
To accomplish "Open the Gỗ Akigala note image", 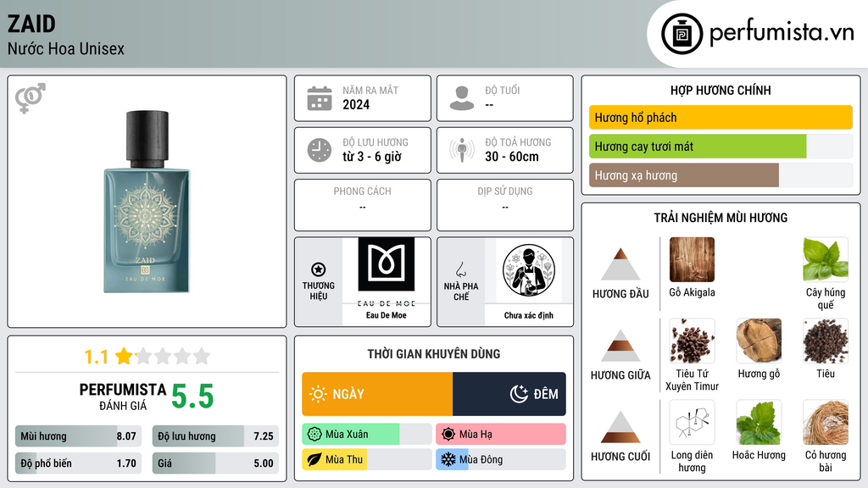I will coord(692,259).
